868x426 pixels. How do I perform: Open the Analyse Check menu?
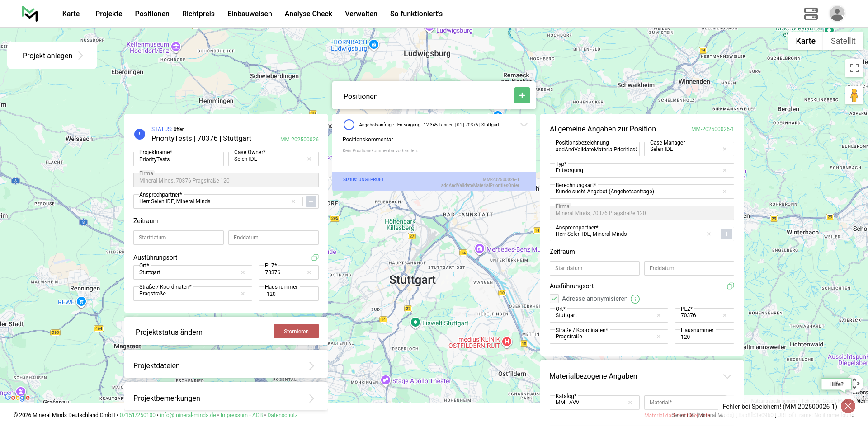click(308, 14)
